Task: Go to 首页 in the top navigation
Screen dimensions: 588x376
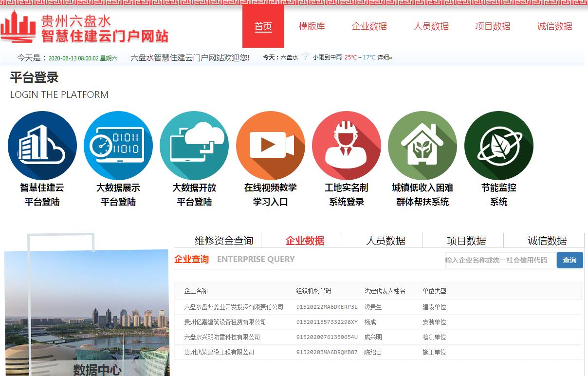Action: click(x=263, y=26)
